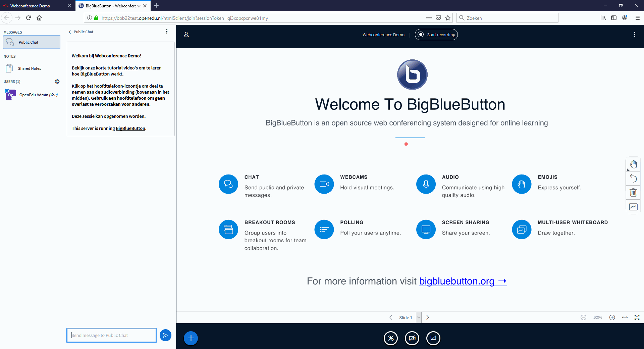Visit the bigbluebutton.org link on the slide
The height and width of the screenshot is (349, 644).
pyautogui.click(x=463, y=281)
